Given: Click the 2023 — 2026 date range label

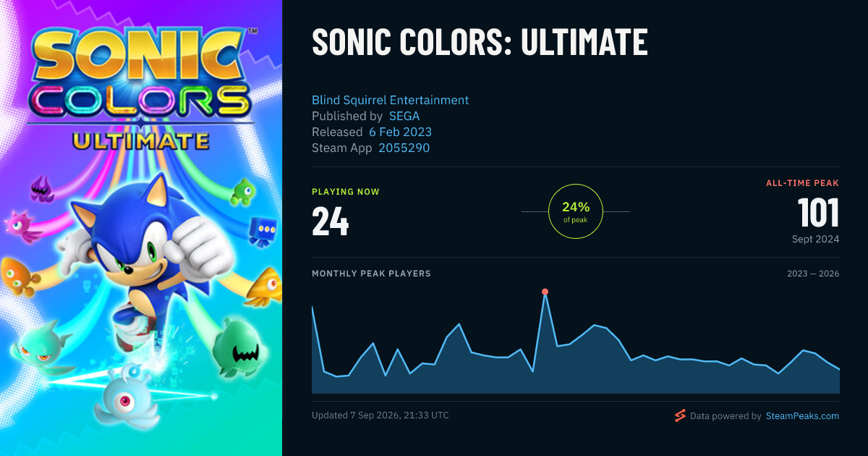Looking at the screenshot, I should (813, 274).
